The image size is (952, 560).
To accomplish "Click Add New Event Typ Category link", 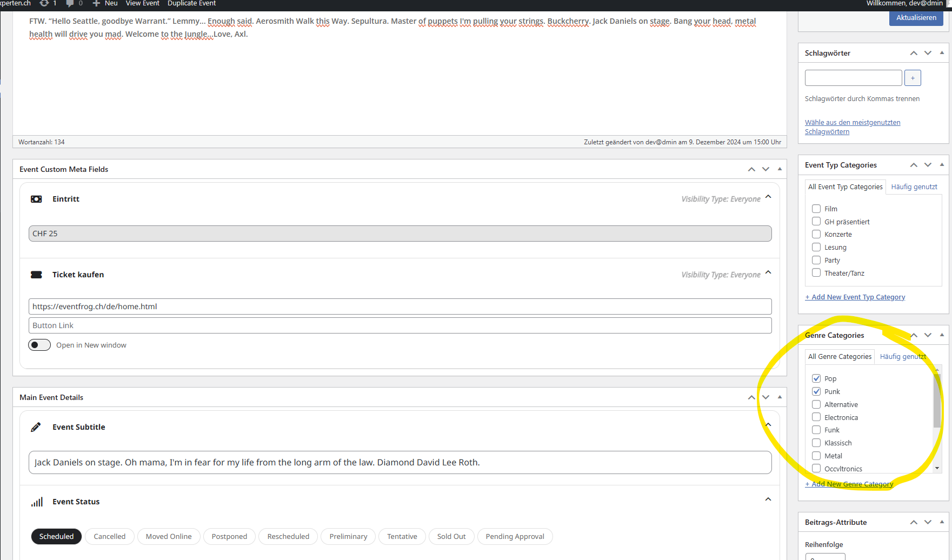I will (x=855, y=297).
